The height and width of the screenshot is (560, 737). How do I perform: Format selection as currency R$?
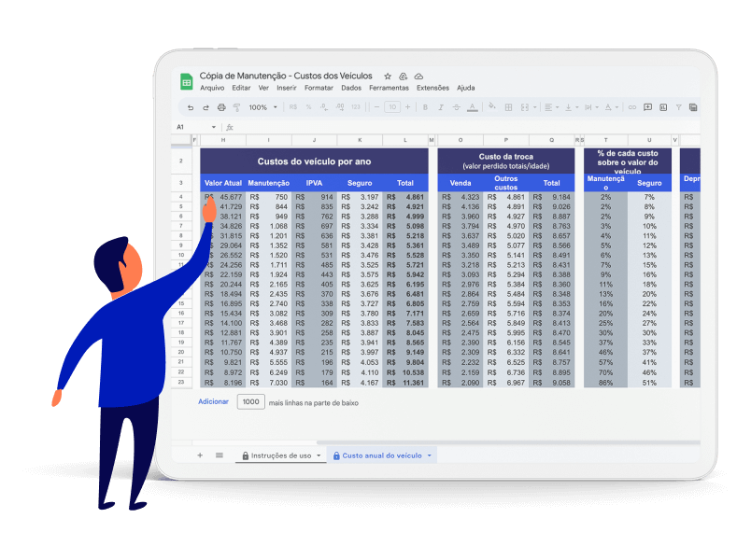293,107
